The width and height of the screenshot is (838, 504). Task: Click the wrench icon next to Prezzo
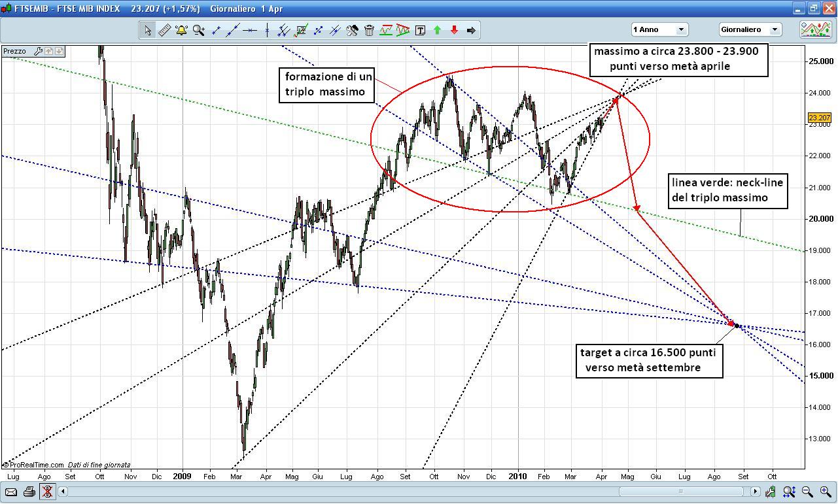(38, 51)
